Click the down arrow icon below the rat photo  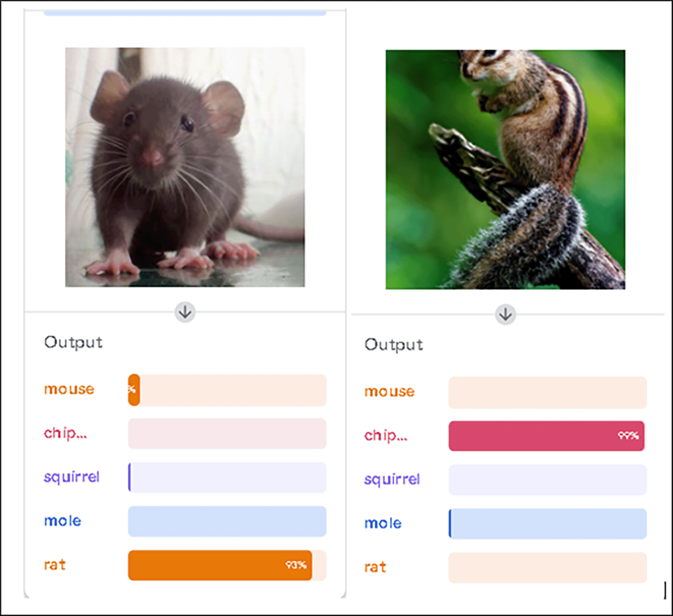point(185,313)
